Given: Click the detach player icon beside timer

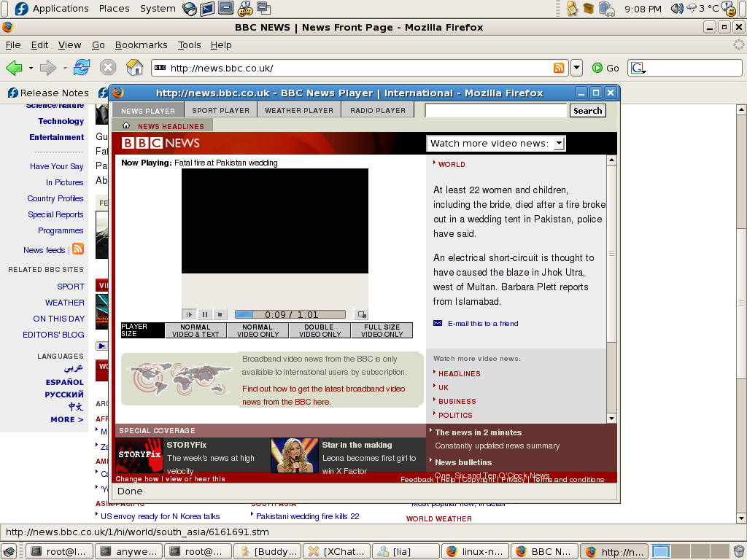Looking at the screenshot, I should (x=360, y=314).
